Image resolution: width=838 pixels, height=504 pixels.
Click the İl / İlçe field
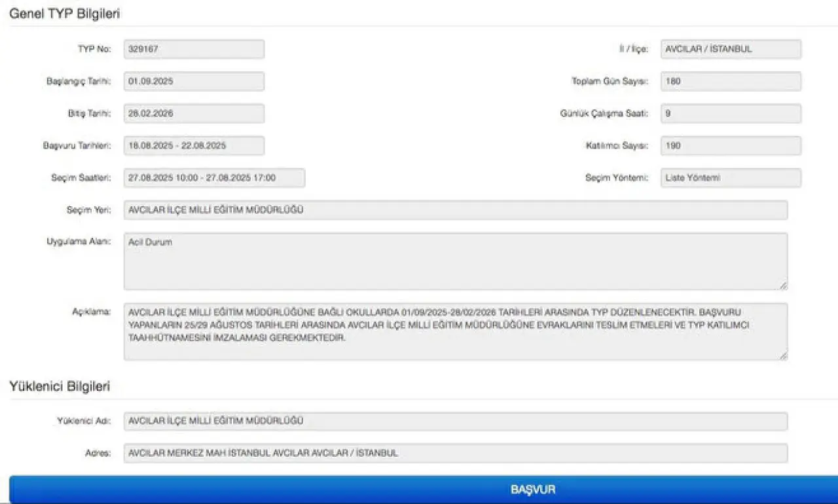[x=731, y=49]
